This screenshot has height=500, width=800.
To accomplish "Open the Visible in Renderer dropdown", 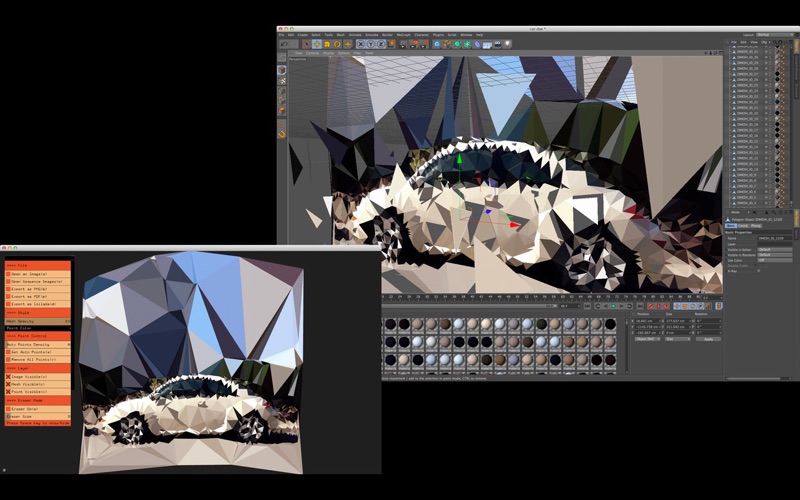I will (x=775, y=255).
